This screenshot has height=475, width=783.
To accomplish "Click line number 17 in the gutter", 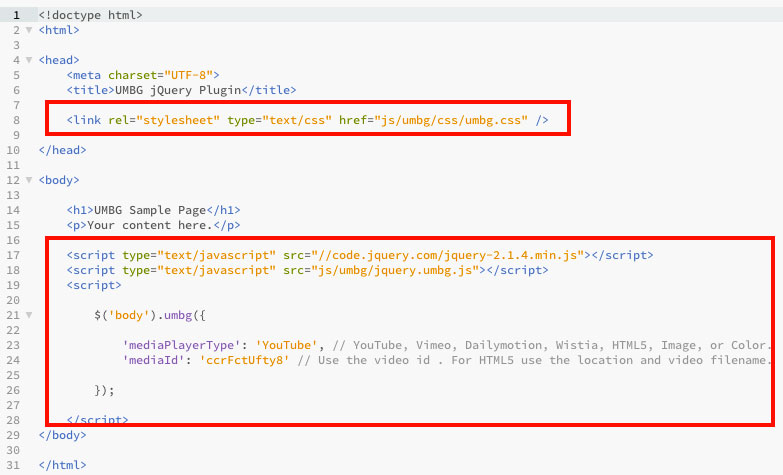I will 13,255.
